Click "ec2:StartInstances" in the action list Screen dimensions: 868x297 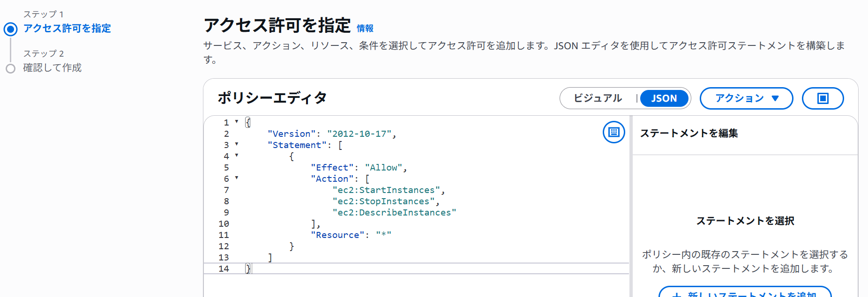(x=386, y=190)
